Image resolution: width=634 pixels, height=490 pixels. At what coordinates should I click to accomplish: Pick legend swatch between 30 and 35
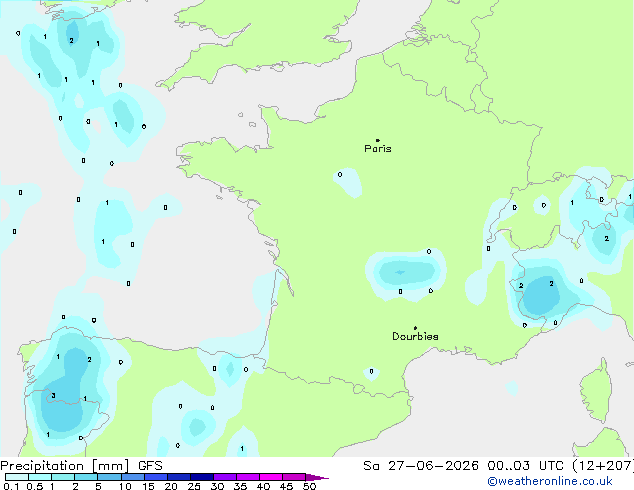225,477
